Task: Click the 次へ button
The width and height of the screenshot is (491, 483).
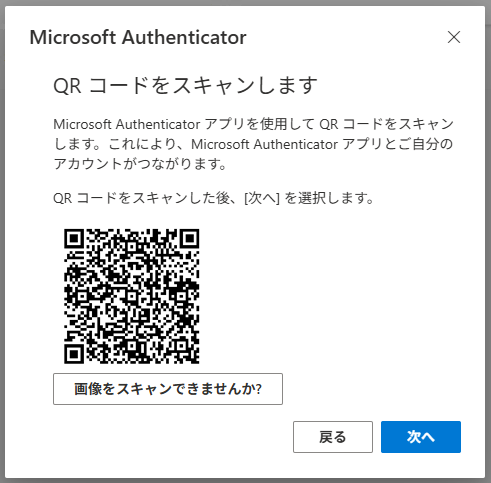Action: click(x=421, y=437)
